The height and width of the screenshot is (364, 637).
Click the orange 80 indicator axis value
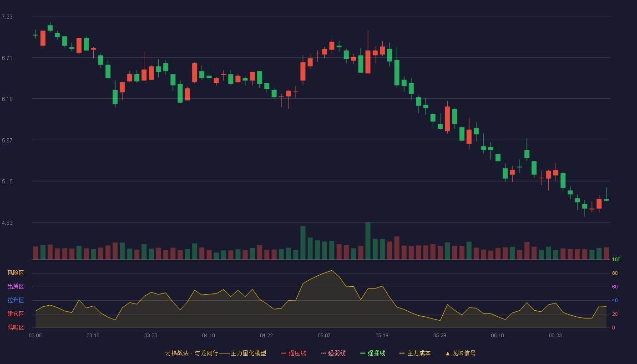615,273
